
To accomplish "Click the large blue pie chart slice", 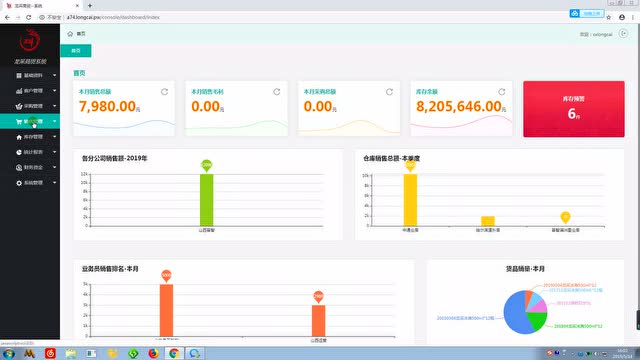I will coord(515,313).
